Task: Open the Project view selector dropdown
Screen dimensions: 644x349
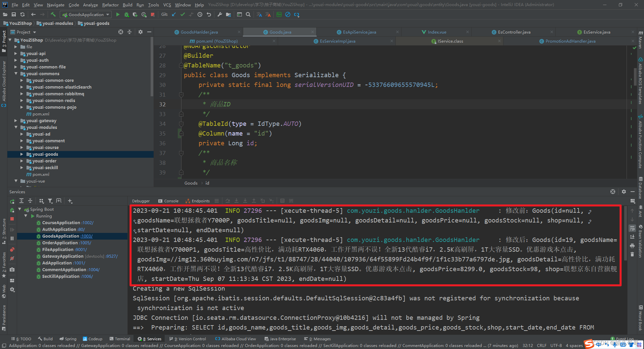Action: [23, 32]
